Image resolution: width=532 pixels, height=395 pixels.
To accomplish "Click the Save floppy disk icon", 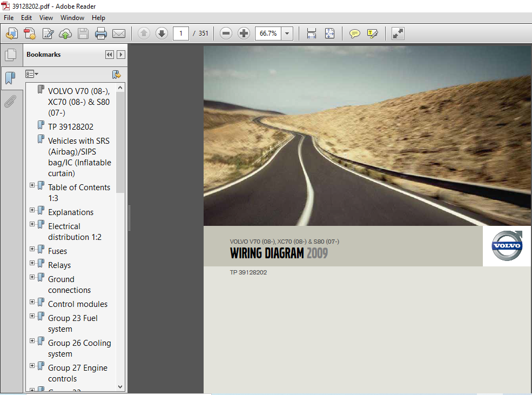I will (x=83, y=34).
